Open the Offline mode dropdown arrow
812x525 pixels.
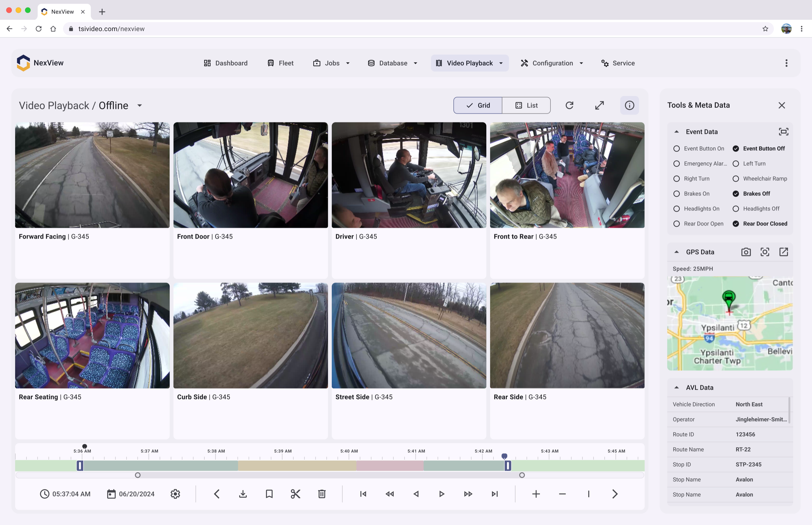[139, 106]
